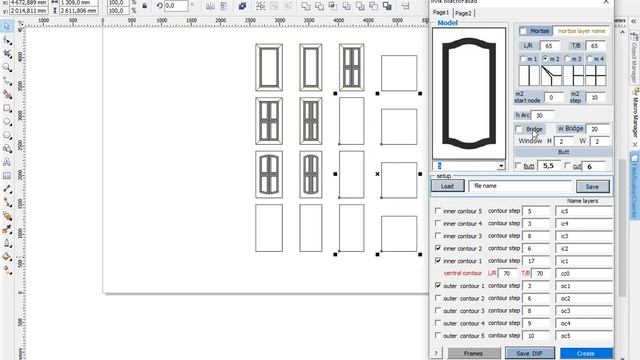Click the Create boundary icon

tap(387, 6)
